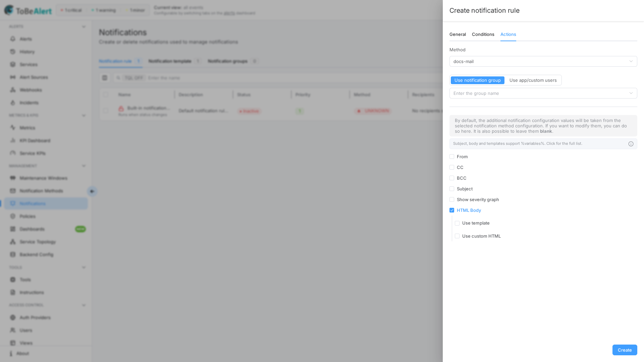This screenshot has width=644, height=362.
Task: Collapse the METRICS & KPIS section
Action: click(x=84, y=115)
